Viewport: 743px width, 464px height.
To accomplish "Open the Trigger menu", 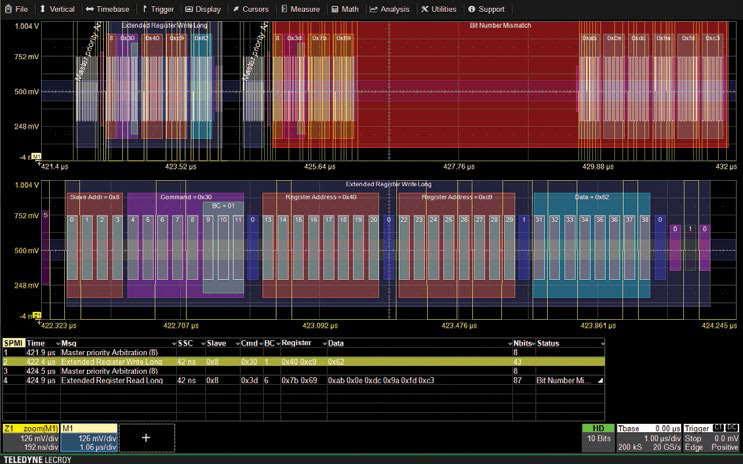I will (x=158, y=9).
